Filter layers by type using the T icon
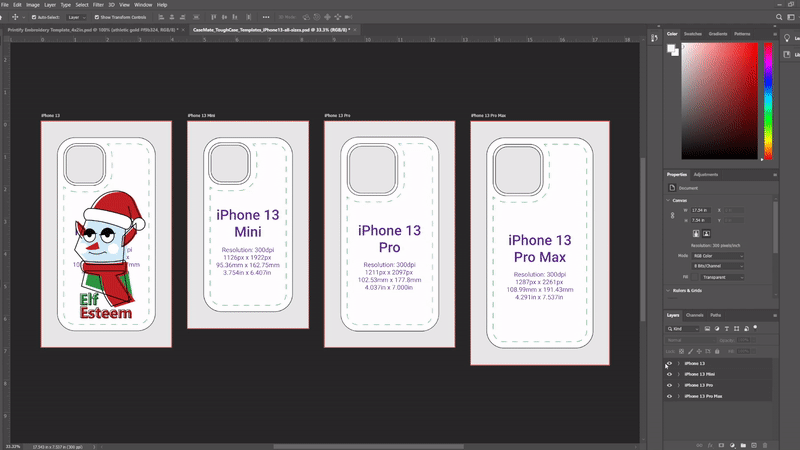 point(728,328)
